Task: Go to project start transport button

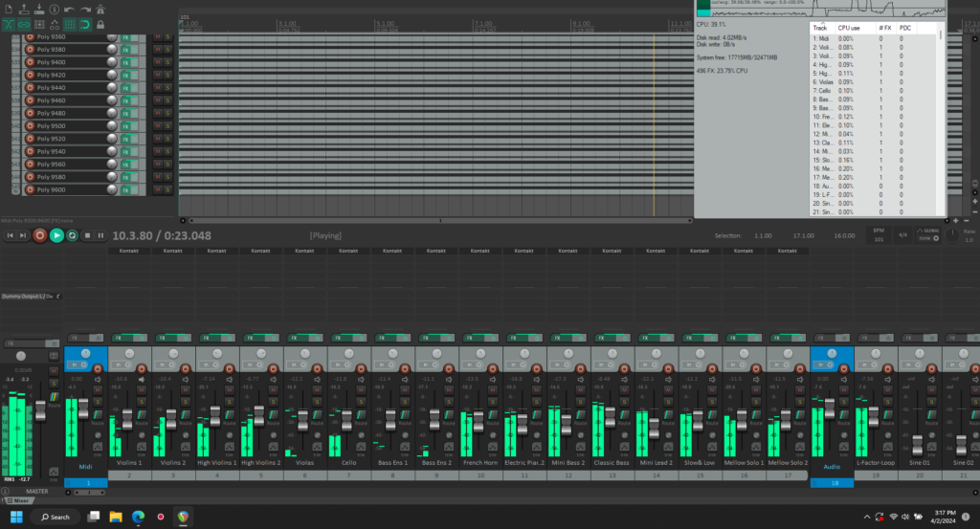Action: (10, 235)
